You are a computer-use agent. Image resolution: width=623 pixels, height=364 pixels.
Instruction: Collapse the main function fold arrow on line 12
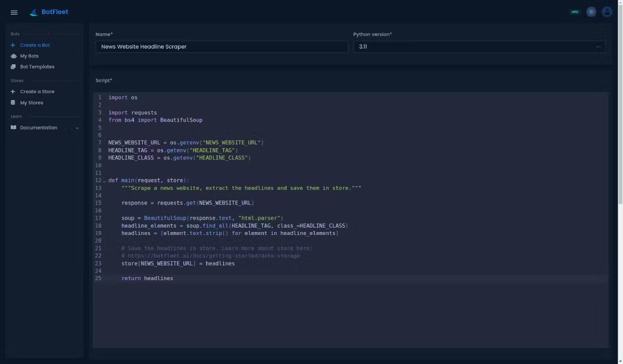click(104, 181)
